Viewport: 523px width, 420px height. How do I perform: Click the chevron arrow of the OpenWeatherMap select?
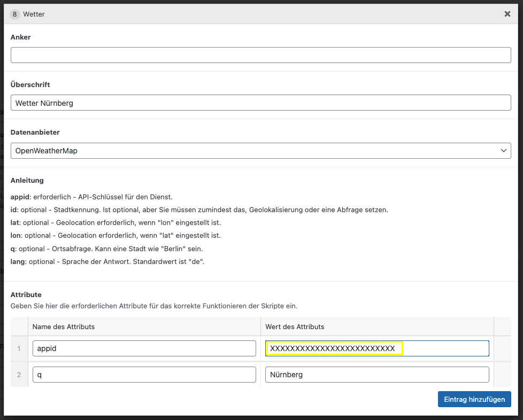pyautogui.click(x=503, y=151)
